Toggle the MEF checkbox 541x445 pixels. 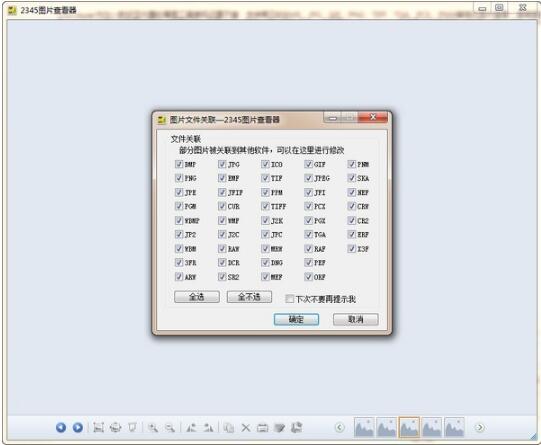pos(265,277)
